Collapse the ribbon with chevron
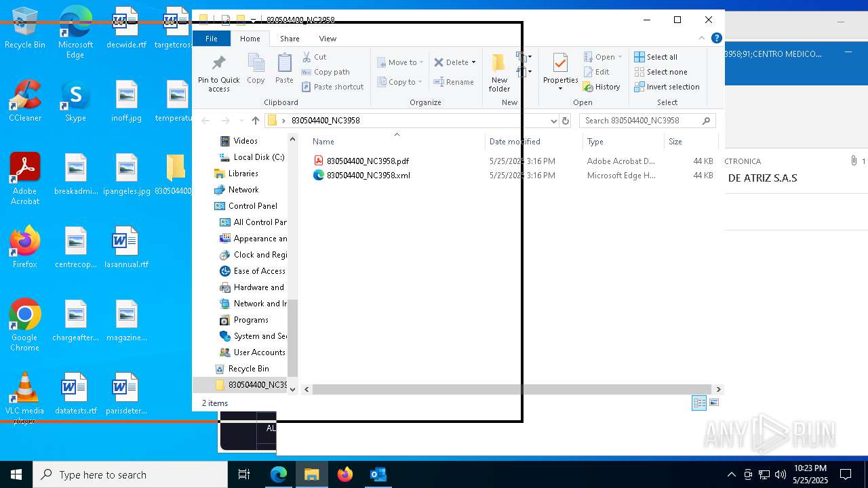The width and height of the screenshot is (868, 488). click(x=702, y=38)
